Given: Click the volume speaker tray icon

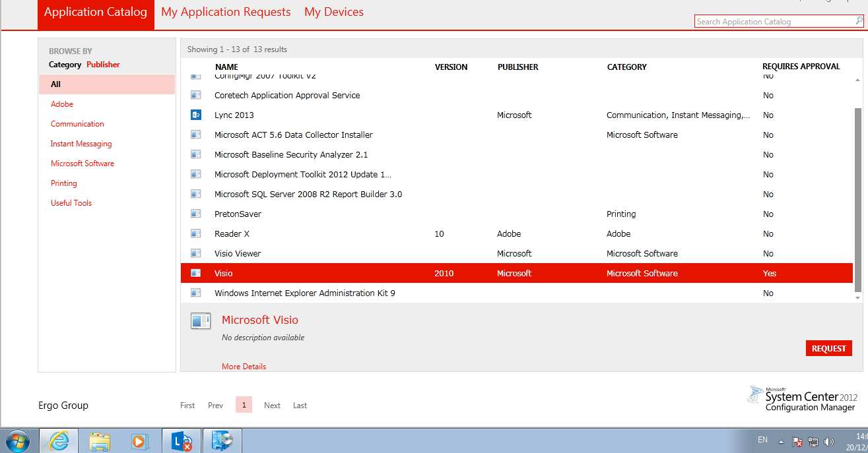Looking at the screenshot, I should coord(829,442).
